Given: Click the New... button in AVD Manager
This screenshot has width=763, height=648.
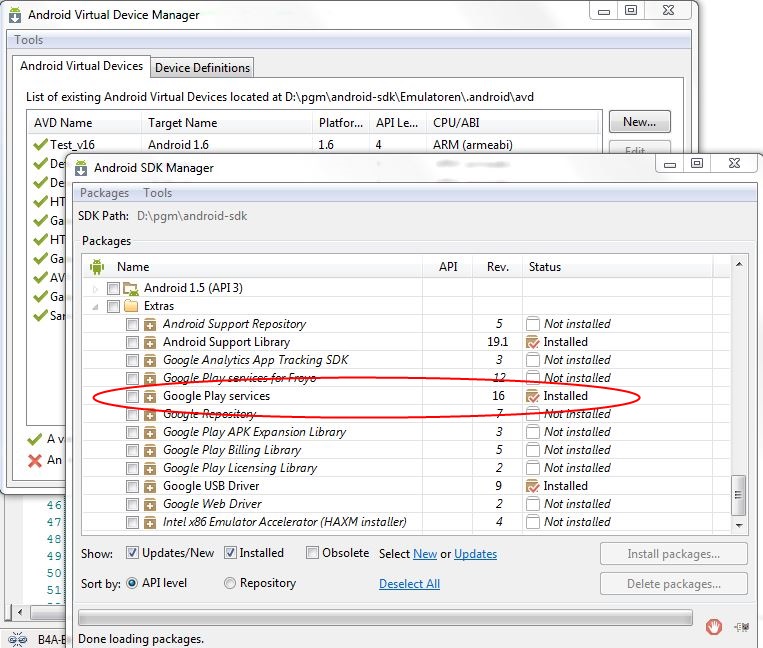Looking at the screenshot, I should tap(639, 122).
